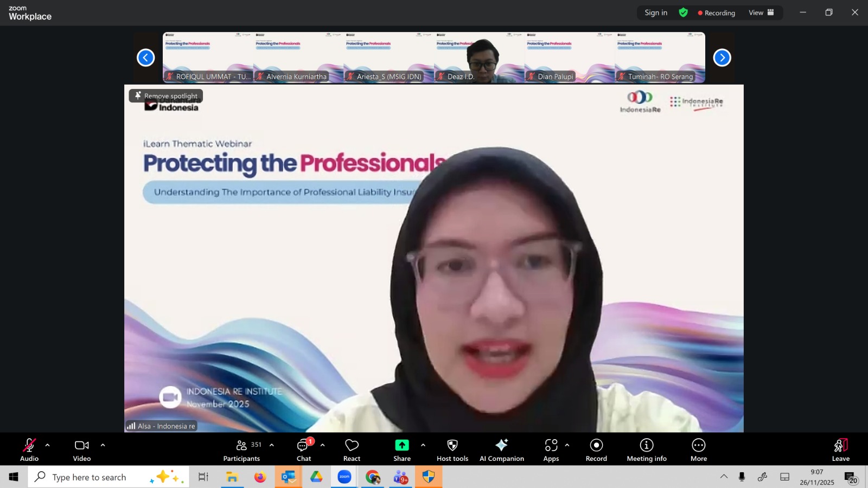Open the React emoji menu
The width and height of the screenshot is (868, 488).
click(x=352, y=450)
